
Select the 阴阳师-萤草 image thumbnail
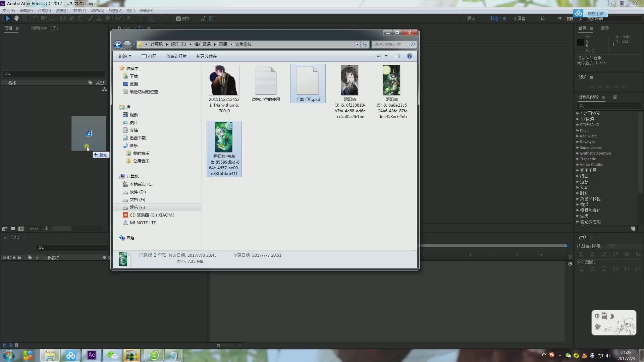[224, 149]
